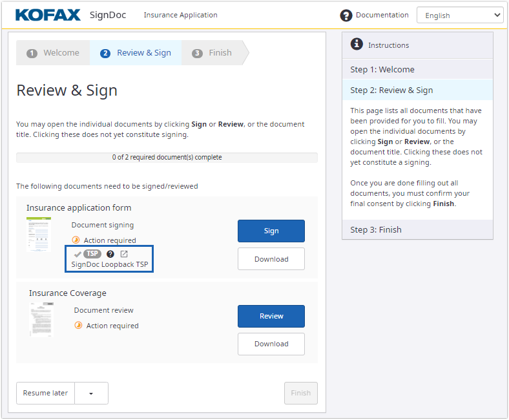
Task: Click the blue Sign button
Action: tap(271, 231)
